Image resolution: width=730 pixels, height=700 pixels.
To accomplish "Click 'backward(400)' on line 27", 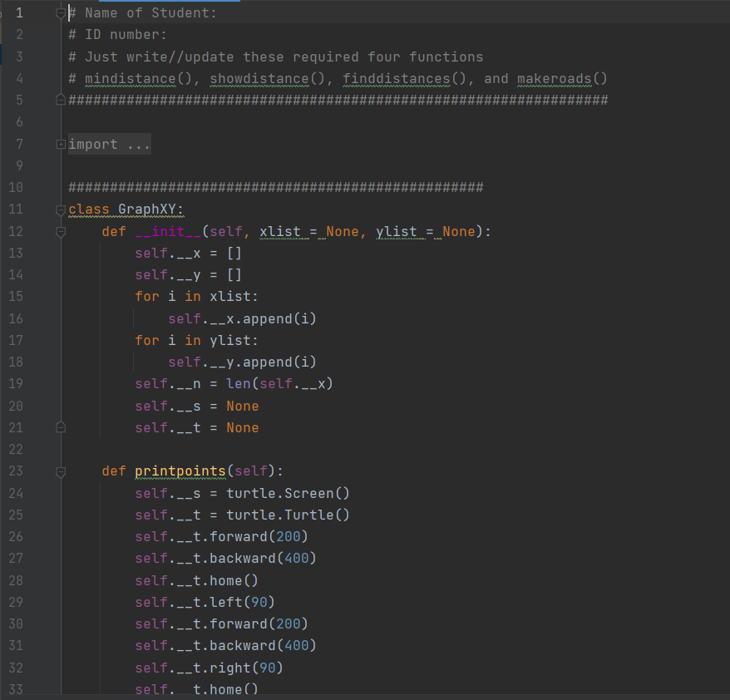I will click(x=263, y=558).
